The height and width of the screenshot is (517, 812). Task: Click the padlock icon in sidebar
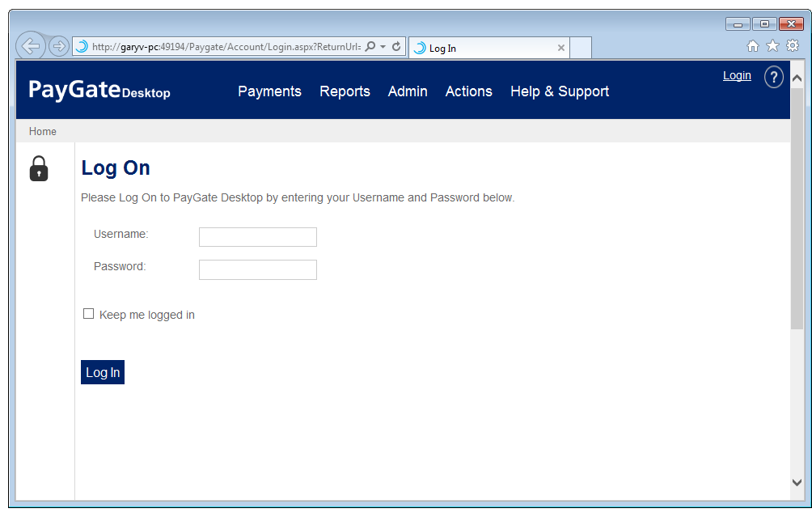coord(39,169)
